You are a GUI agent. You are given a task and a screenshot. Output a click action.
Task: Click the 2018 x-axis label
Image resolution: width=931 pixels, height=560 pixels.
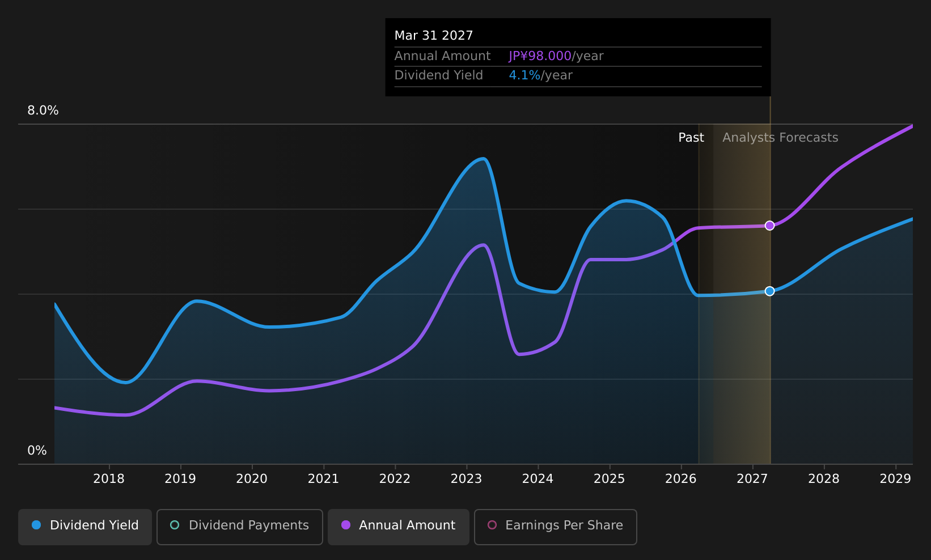coord(109,479)
